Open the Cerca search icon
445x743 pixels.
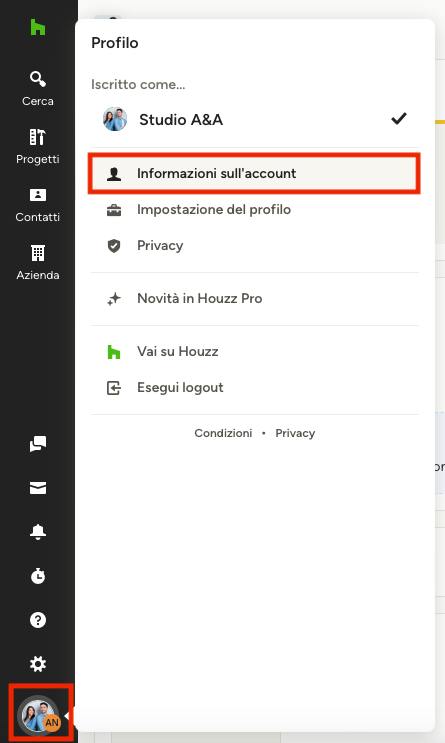pos(37,79)
